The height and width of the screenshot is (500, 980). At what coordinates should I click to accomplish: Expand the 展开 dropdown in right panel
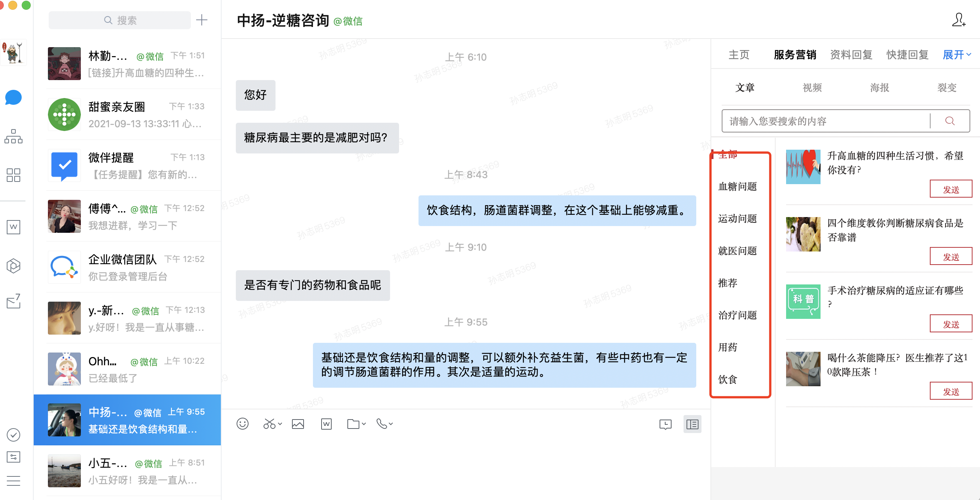point(956,55)
